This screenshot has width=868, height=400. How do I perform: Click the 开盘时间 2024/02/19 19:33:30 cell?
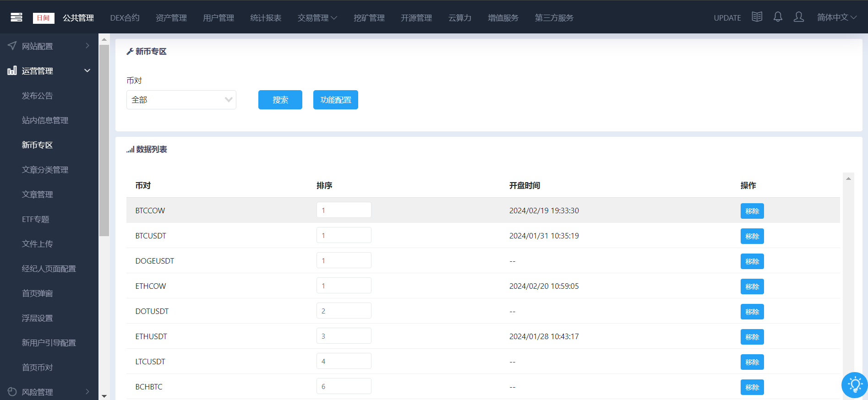(544, 211)
